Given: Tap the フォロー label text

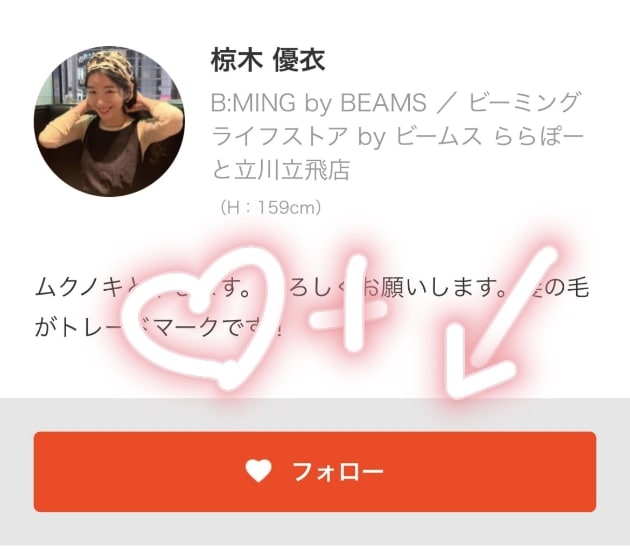Looking at the screenshot, I should click(338, 472).
